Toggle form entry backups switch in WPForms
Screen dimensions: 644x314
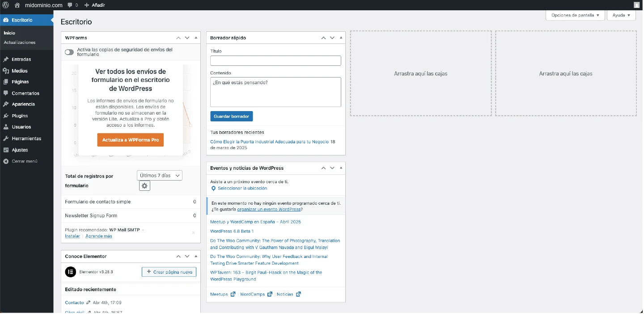(x=69, y=52)
